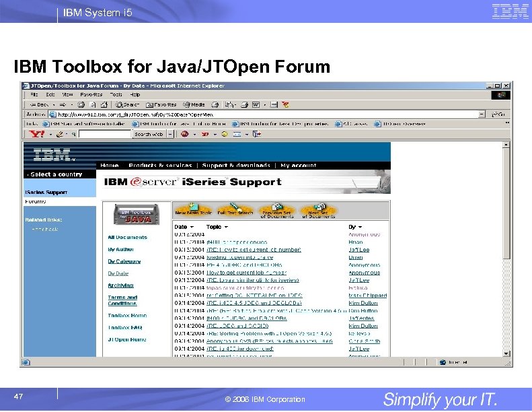
Task: Open the Media pane toolbar button
Action: [194, 104]
